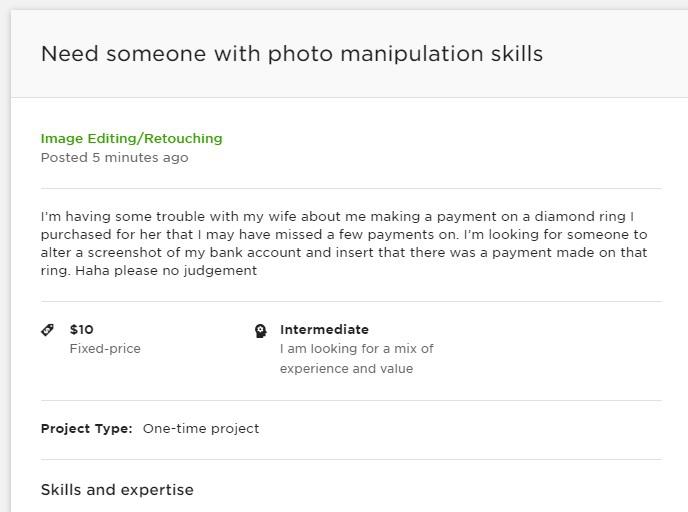688x512 pixels.
Task: Click the $10 budget amount
Action: click(82, 329)
